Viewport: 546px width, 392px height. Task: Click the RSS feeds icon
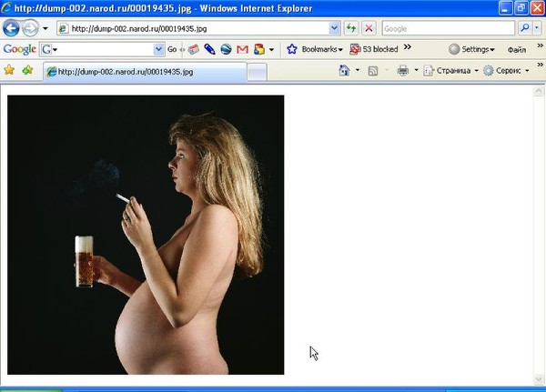click(373, 71)
